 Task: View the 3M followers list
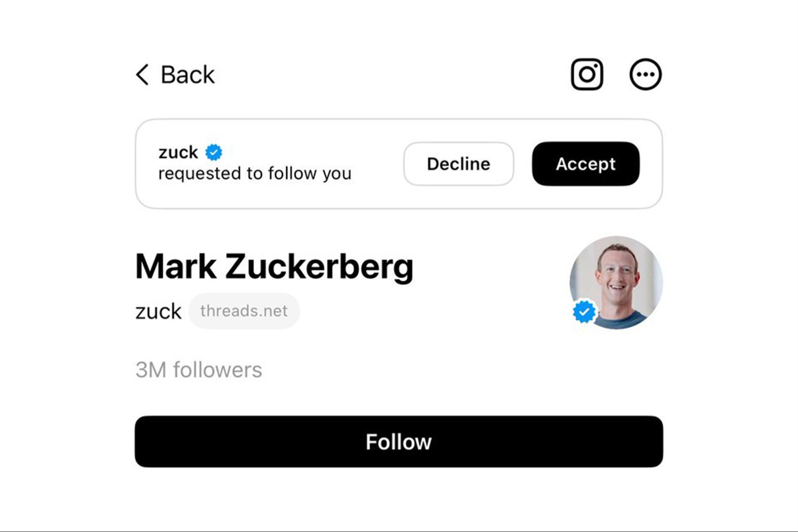[x=199, y=370]
